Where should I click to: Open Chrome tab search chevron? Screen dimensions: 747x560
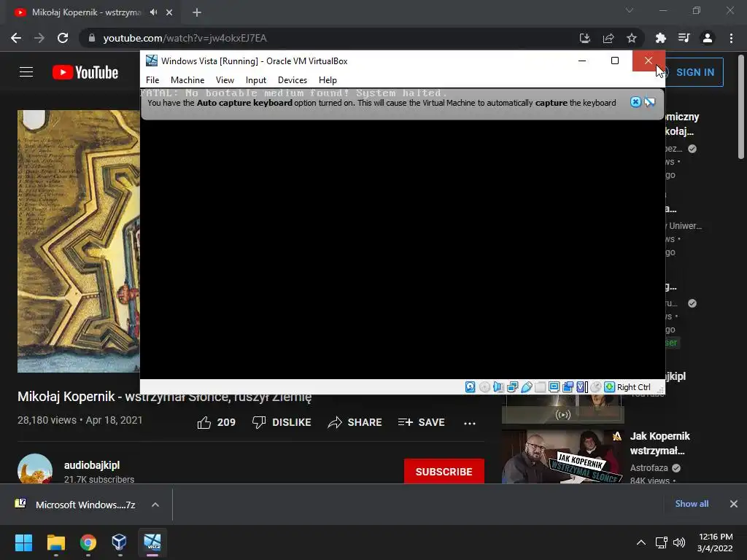[630, 10]
